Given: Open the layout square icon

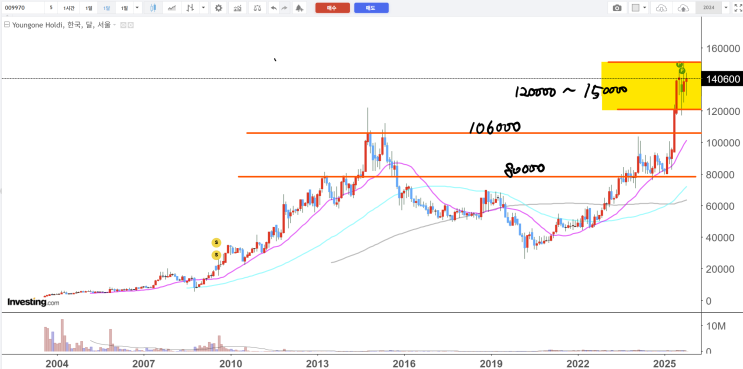Looking at the screenshot, I should point(636,8).
